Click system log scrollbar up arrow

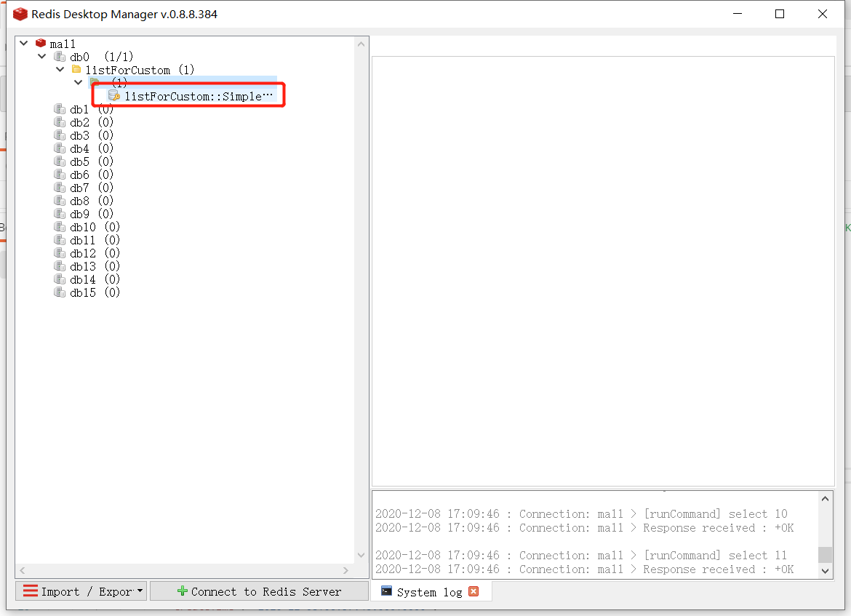(825, 499)
